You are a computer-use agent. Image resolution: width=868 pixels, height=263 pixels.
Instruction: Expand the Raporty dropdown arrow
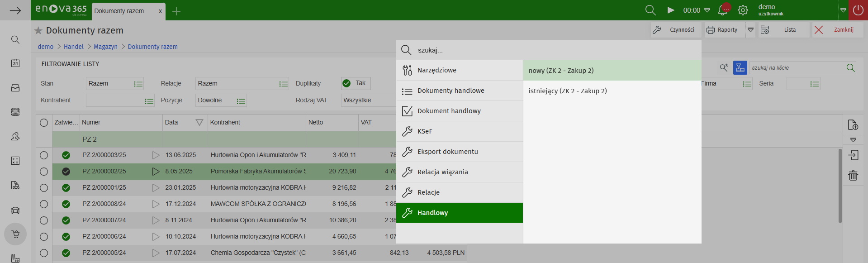(x=750, y=30)
